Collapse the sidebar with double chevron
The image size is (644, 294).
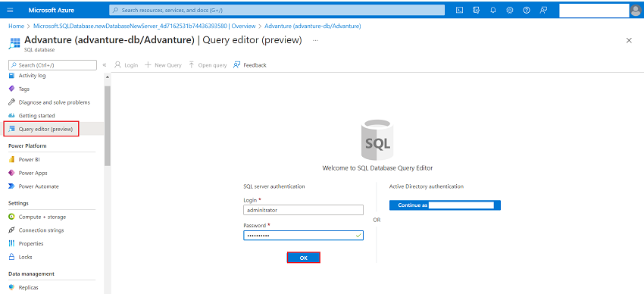[x=105, y=65]
